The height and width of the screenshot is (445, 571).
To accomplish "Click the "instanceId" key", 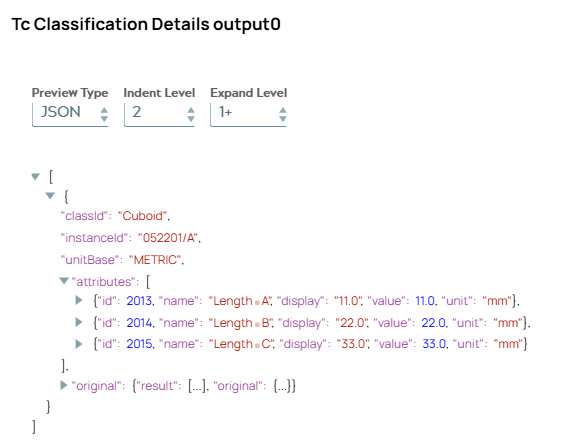I will click(96, 238).
